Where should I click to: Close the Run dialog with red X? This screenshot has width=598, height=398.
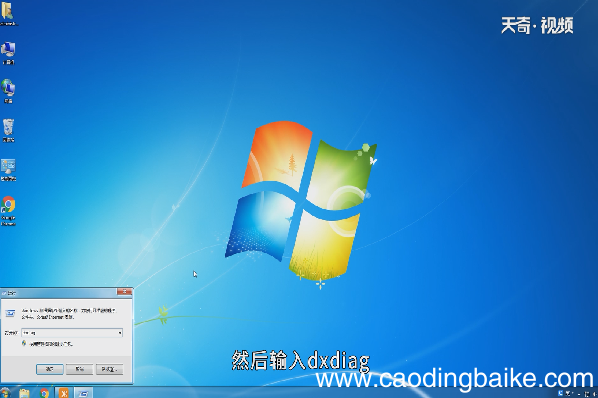pos(124,292)
